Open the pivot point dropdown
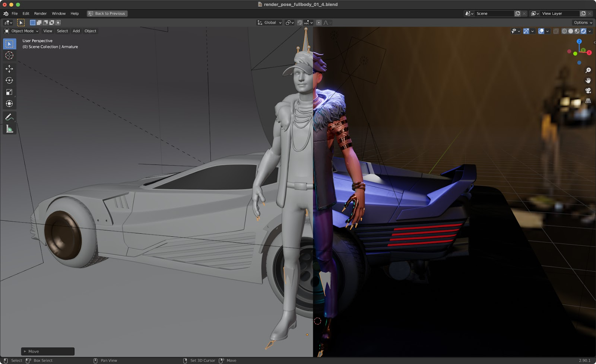The width and height of the screenshot is (596, 364). (290, 23)
